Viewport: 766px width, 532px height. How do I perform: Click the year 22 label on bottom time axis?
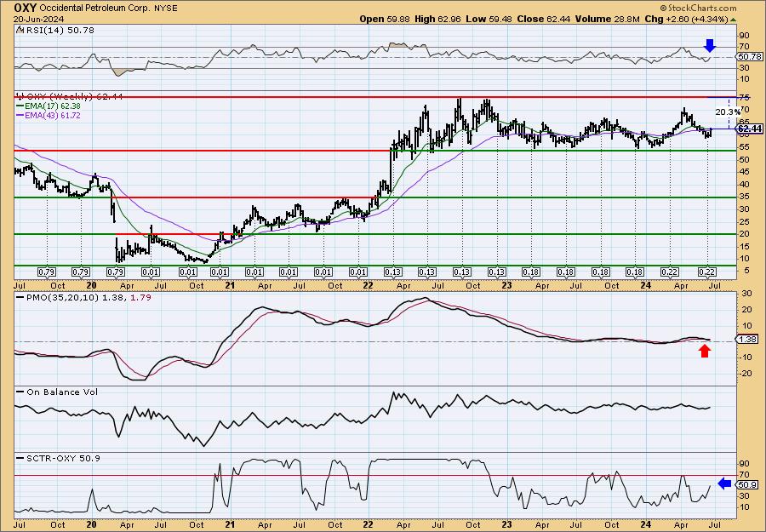368,525
